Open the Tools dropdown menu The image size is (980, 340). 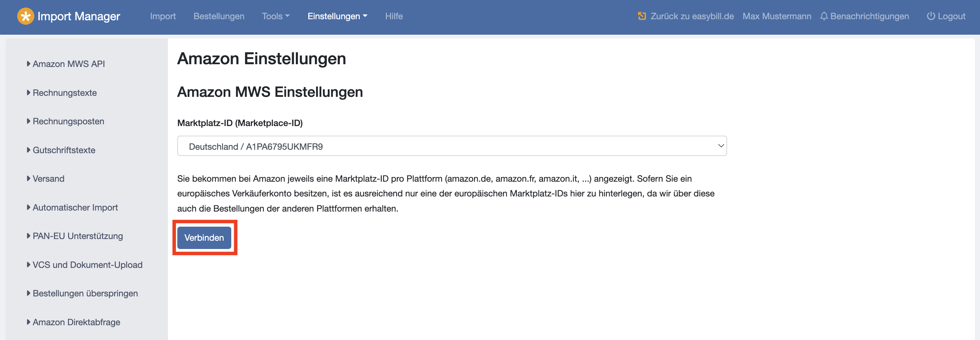coord(276,16)
